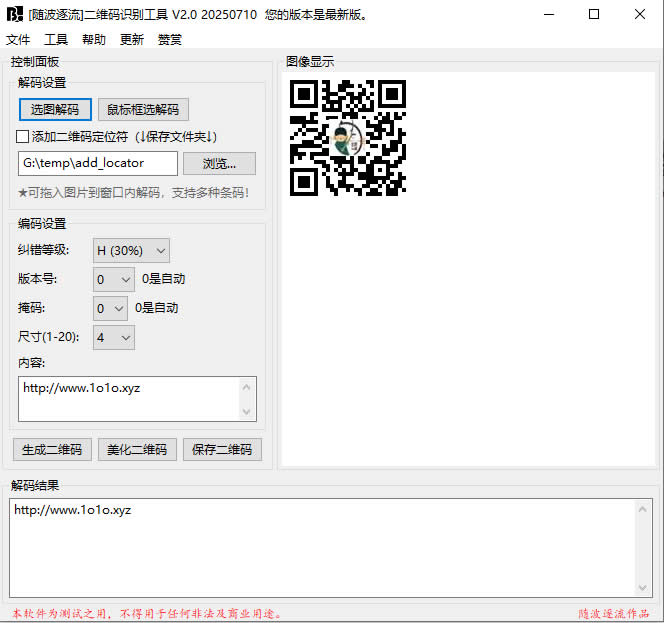Click the red disclaimer 本软件为测试之用 text
The image size is (664, 623).
(147, 613)
